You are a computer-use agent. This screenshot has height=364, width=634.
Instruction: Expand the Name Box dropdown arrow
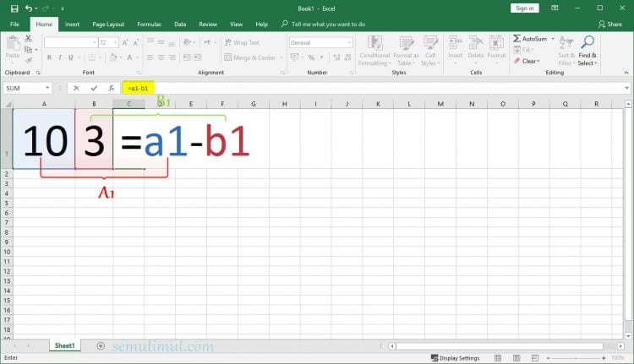coord(47,88)
